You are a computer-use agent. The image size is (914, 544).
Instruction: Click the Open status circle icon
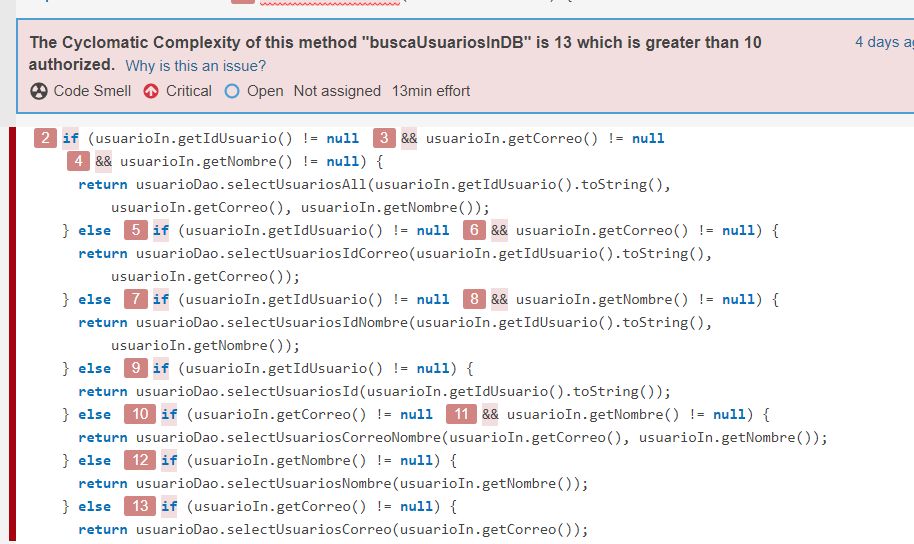(x=232, y=92)
